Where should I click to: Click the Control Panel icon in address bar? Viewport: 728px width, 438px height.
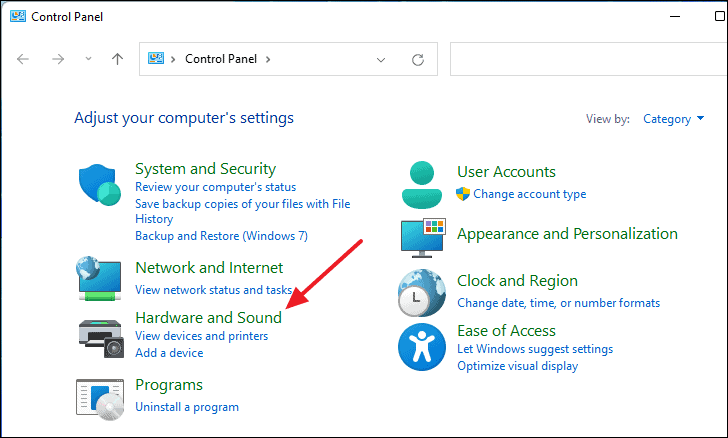[156, 59]
